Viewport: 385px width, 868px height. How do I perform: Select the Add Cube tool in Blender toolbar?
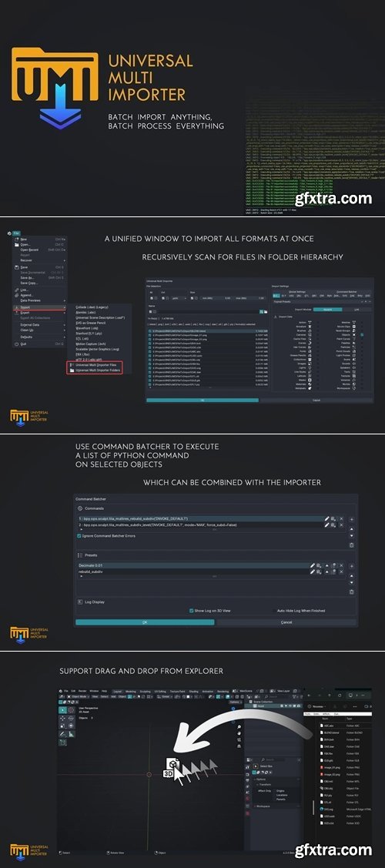(x=62, y=742)
